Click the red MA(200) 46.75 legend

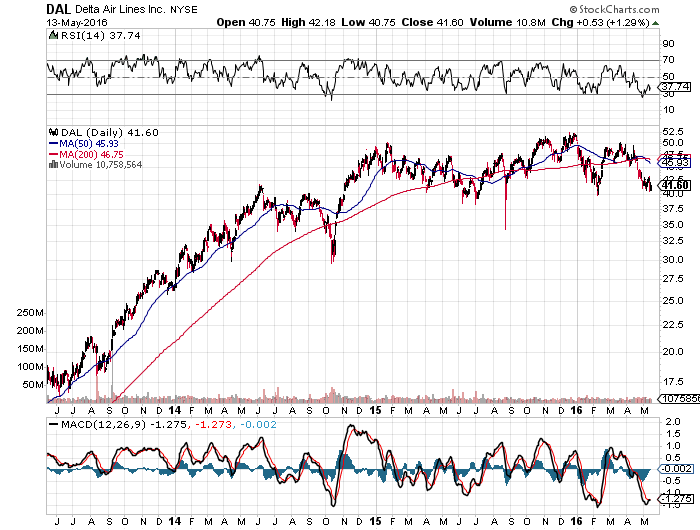[x=86, y=154]
